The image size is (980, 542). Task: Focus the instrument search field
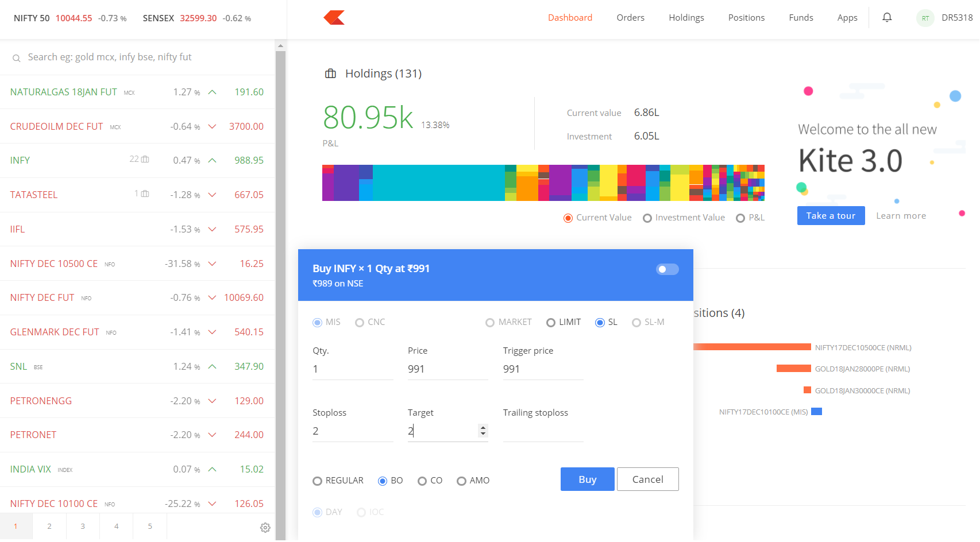click(x=138, y=57)
